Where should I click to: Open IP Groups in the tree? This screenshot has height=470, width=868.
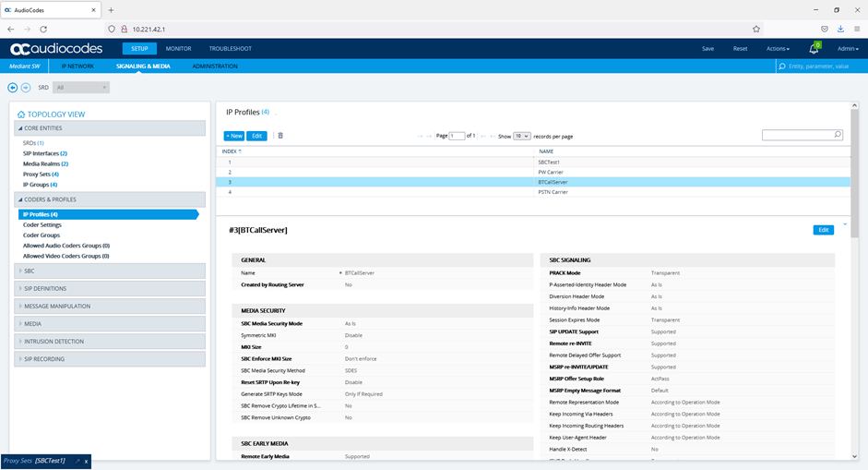(40, 185)
